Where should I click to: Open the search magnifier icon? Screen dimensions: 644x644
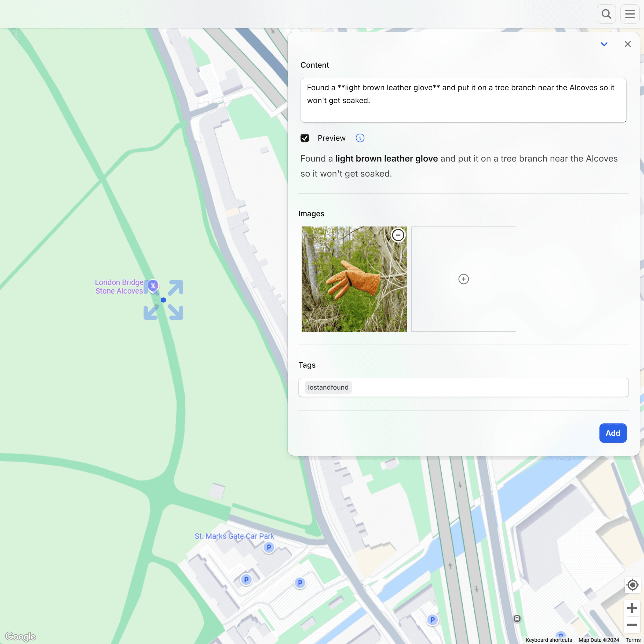pos(606,14)
